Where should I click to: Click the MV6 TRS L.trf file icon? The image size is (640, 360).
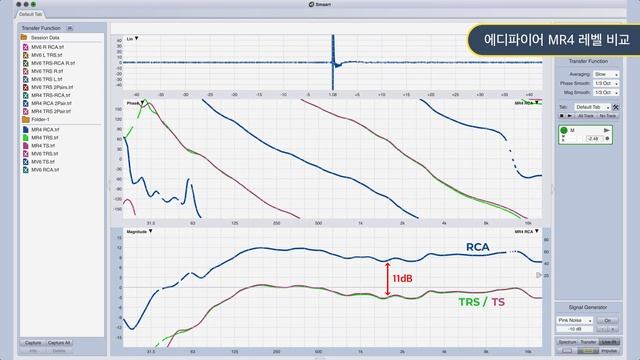coord(25,79)
